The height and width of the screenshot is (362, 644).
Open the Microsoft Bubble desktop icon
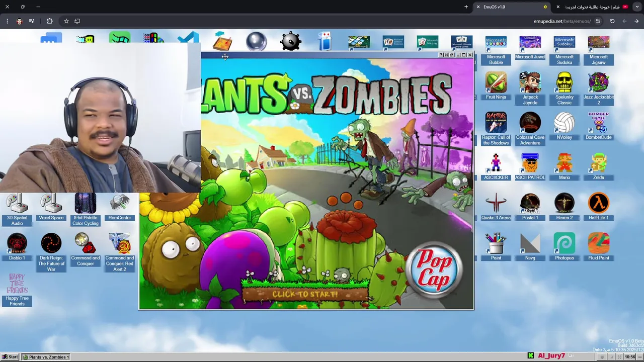point(496,50)
